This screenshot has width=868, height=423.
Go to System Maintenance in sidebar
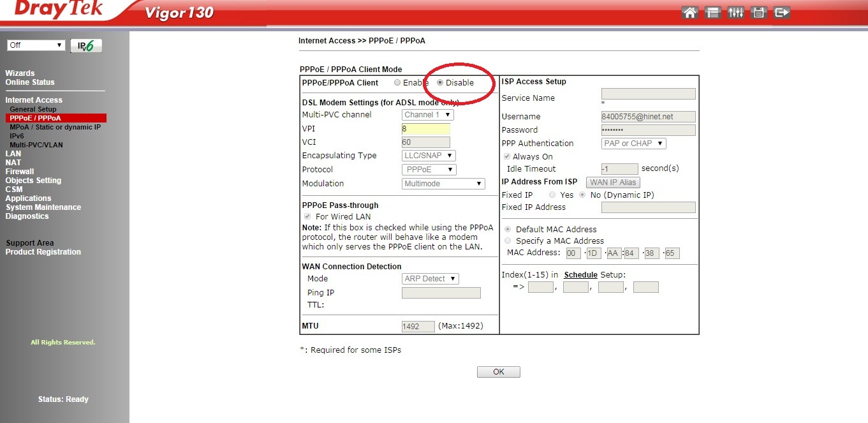pyautogui.click(x=43, y=207)
